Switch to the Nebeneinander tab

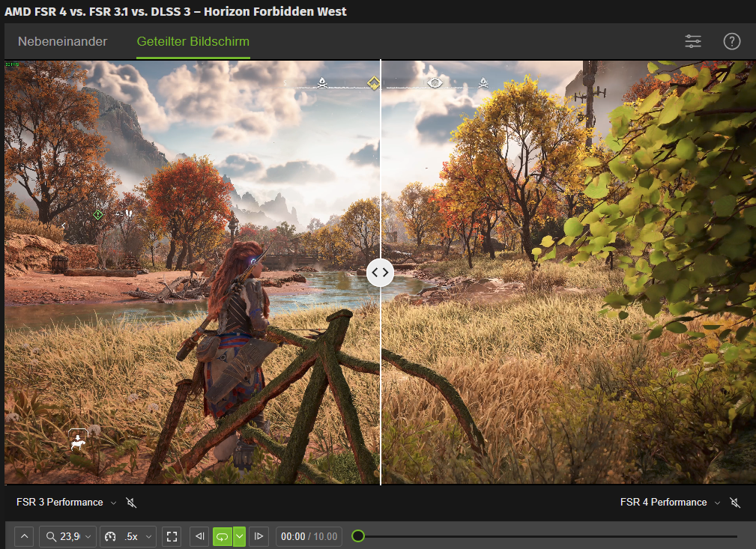pos(62,41)
